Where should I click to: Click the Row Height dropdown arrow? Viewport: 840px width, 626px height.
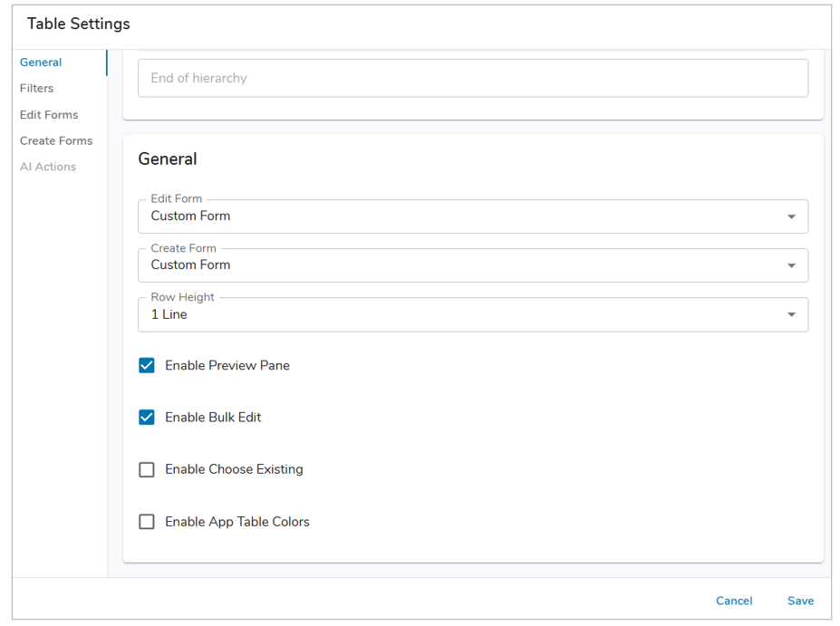791,315
